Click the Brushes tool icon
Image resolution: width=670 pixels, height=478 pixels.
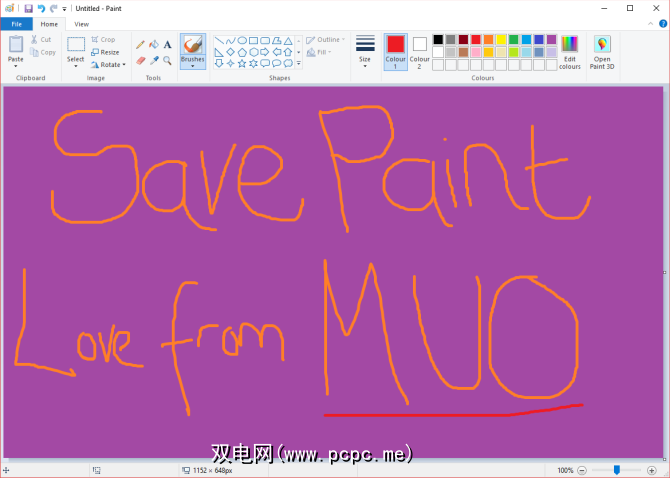point(193,44)
